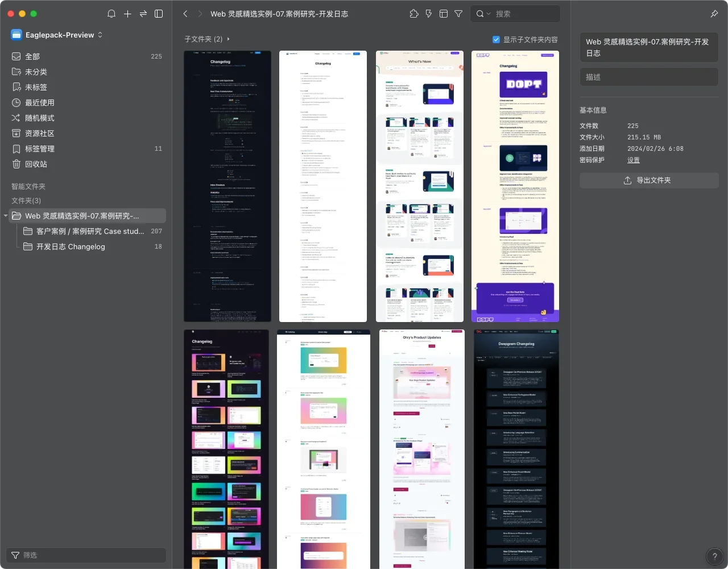The height and width of the screenshot is (569, 728).
Task: Click the plus icon to add new item
Action: (x=127, y=14)
